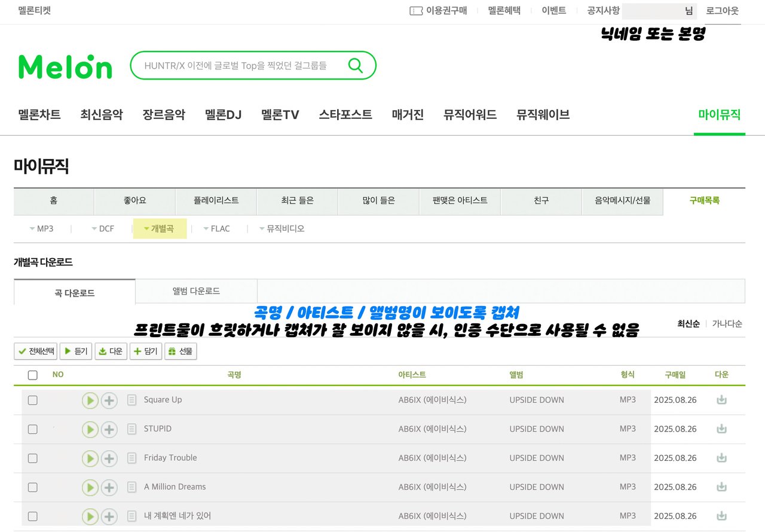This screenshot has width=765, height=532.
Task: Expand the MP3 dropdown filter
Action: click(41, 229)
